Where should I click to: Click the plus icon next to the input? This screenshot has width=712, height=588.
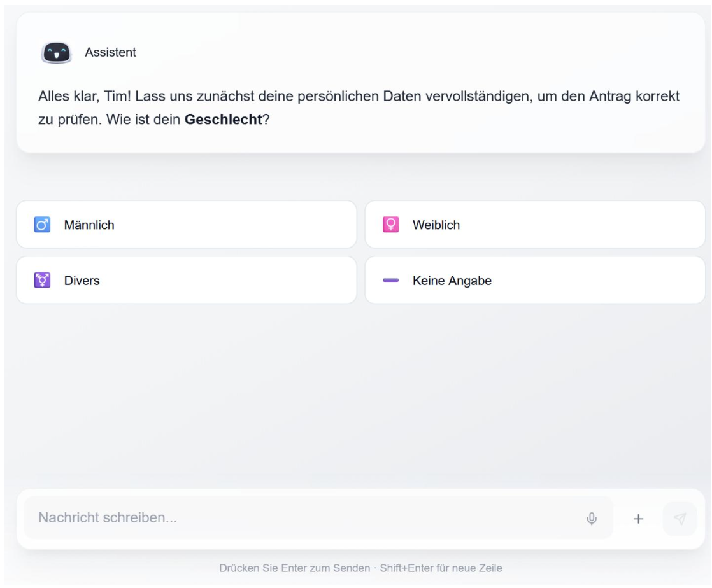(637, 520)
